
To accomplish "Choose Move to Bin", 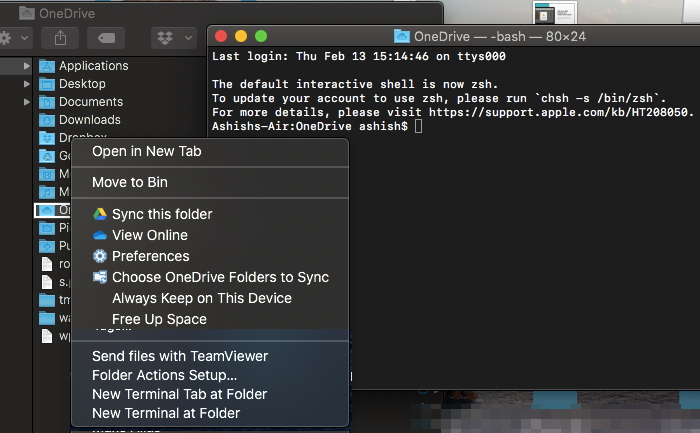I will pos(210,182).
